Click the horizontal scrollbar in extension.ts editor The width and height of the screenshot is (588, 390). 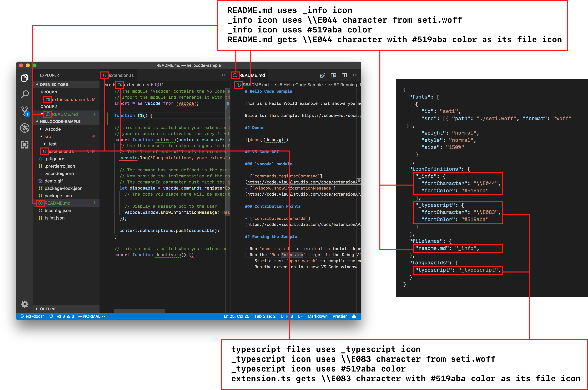coord(139,311)
